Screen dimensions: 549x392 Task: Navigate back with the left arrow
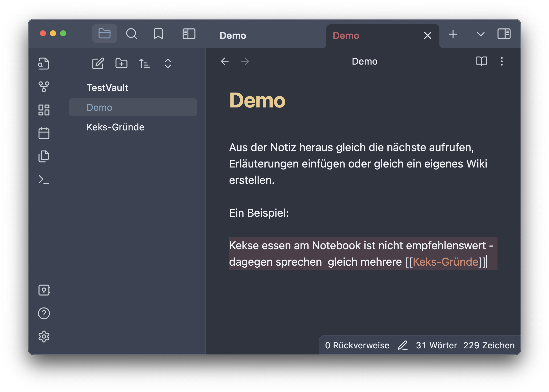point(224,61)
